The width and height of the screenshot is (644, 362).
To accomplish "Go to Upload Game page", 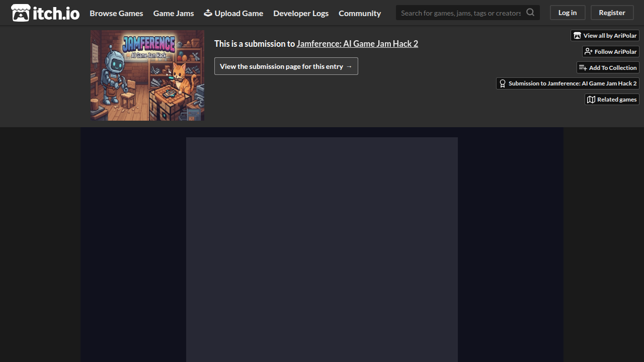I will pyautogui.click(x=233, y=13).
